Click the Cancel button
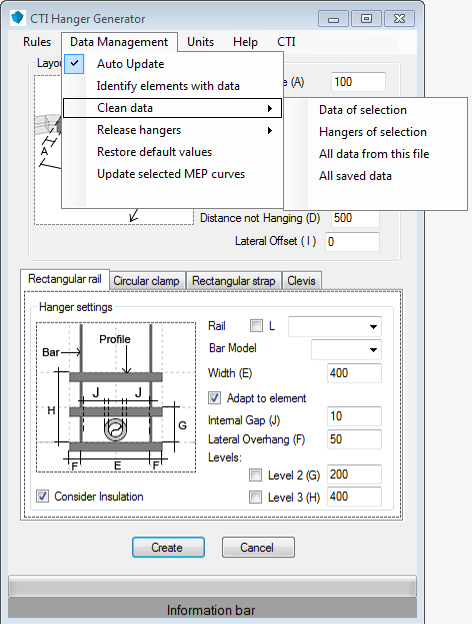The height and width of the screenshot is (624, 472). click(258, 548)
